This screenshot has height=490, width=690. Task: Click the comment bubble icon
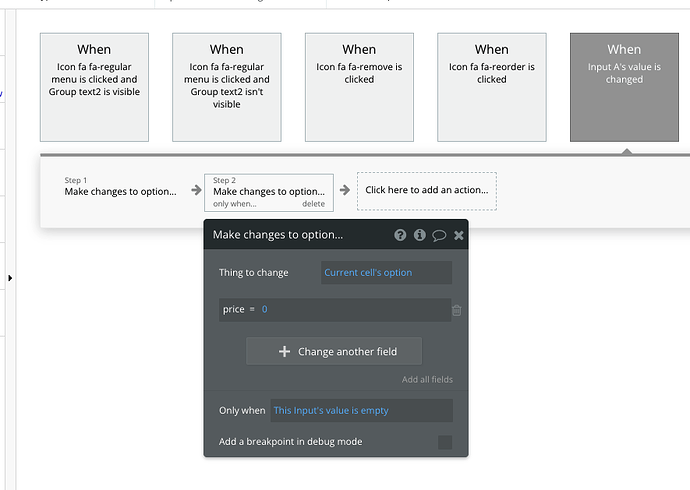[x=439, y=235]
